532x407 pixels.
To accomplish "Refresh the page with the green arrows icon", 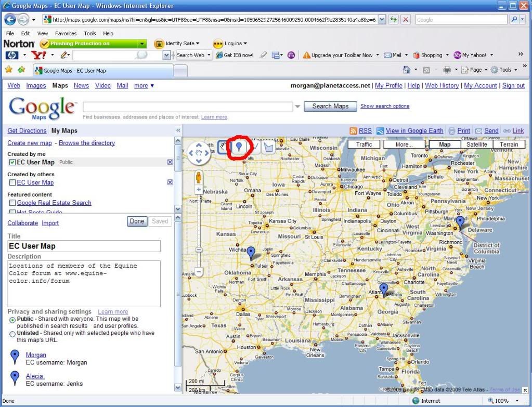I will coord(394,19).
